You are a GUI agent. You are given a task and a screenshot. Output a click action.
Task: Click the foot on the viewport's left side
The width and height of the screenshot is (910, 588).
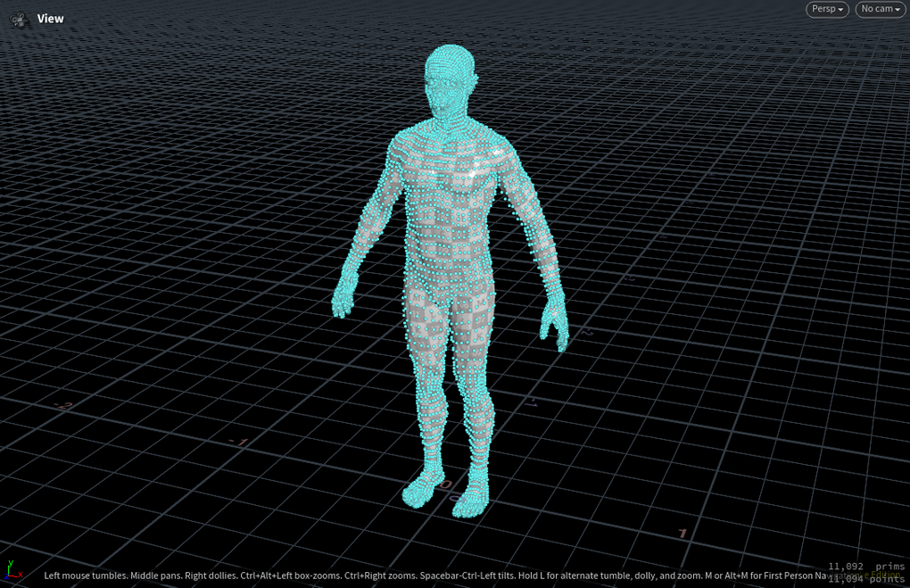click(419, 489)
